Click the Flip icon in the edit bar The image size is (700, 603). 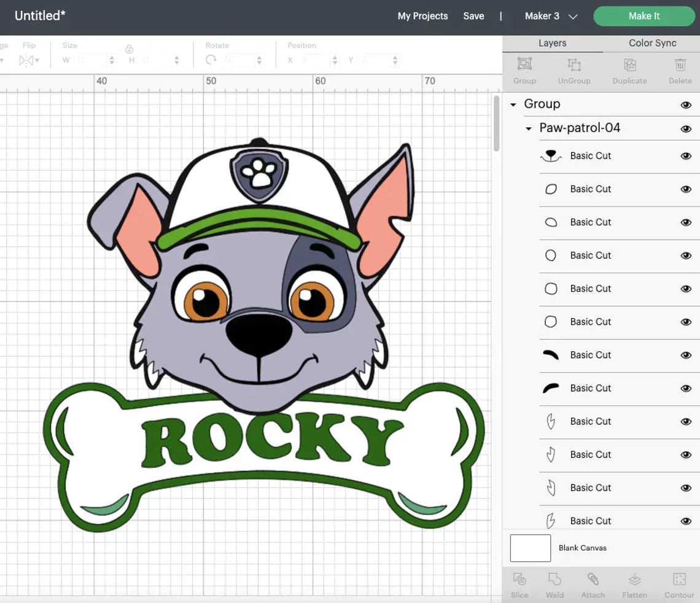pyautogui.click(x=26, y=60)
